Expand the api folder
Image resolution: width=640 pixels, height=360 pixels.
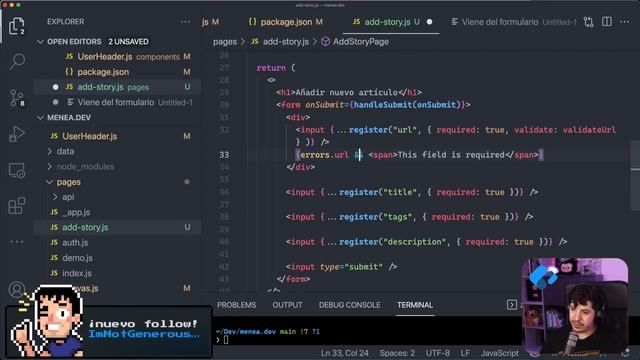[55, 197]
